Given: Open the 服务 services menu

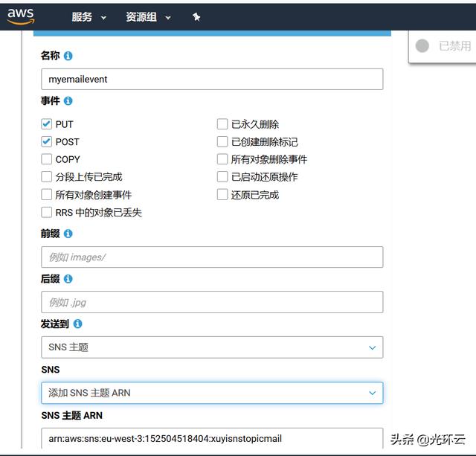Looking at the screenshot, I should click(x=89, y=17).
